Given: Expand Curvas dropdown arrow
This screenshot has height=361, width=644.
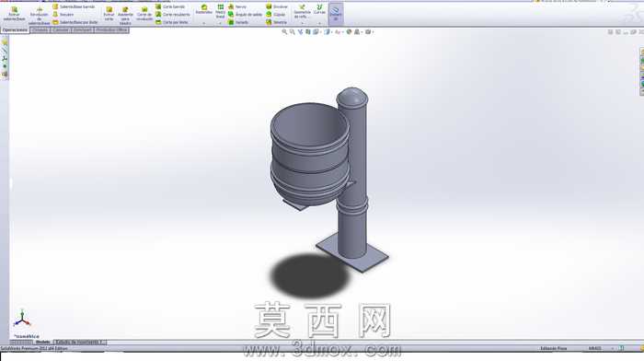Looking at the screenshot, I should click(x=319, y=23).
